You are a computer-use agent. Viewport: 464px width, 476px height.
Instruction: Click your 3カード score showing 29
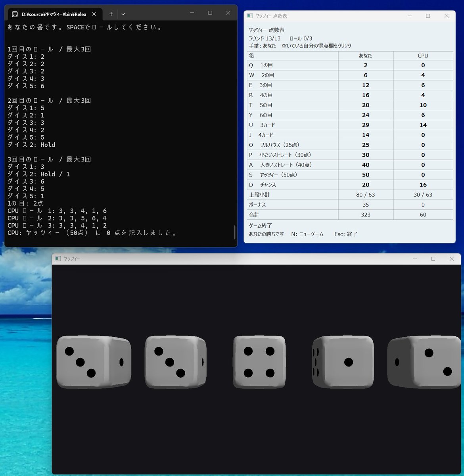(x=366, y=125)
